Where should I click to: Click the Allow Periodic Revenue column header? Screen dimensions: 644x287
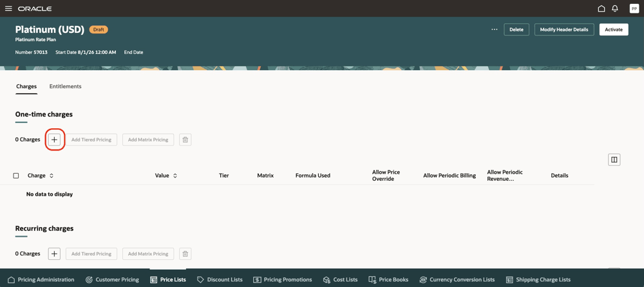tap(505, 175)
